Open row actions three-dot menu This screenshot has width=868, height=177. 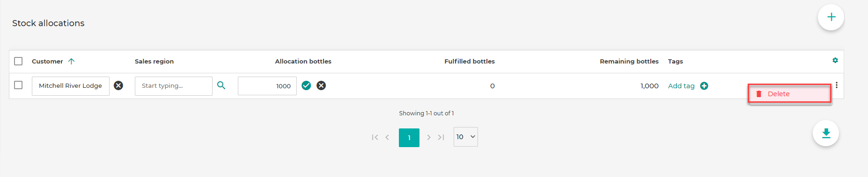coord(837,85)
